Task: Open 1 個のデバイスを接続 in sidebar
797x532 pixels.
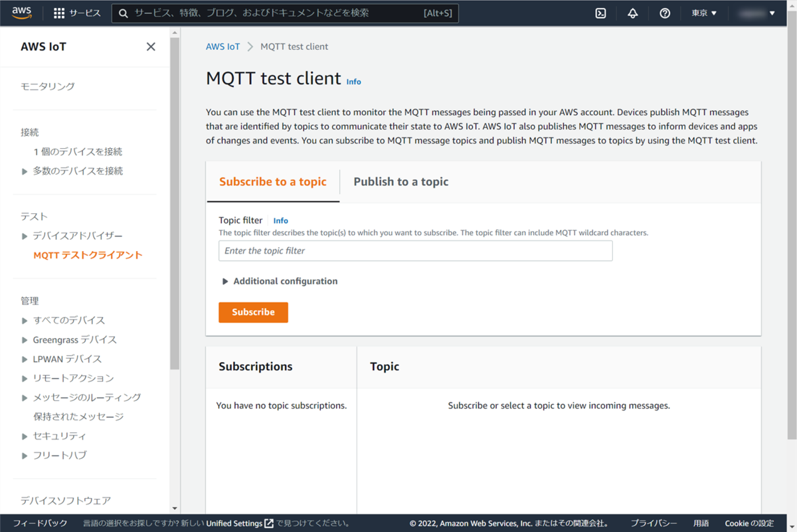Action: coord(78,151)
